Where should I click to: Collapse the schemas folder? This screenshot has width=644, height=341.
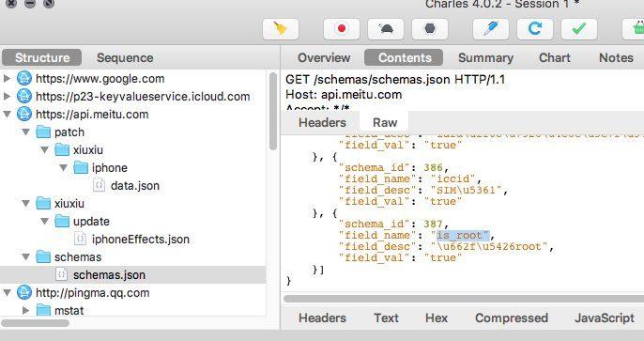tap(25, 257)
